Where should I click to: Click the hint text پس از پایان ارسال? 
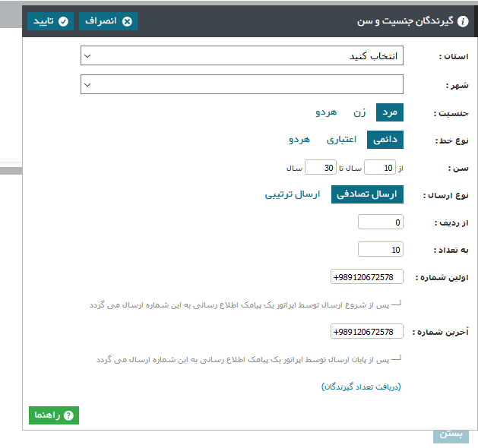coord(242,360)
